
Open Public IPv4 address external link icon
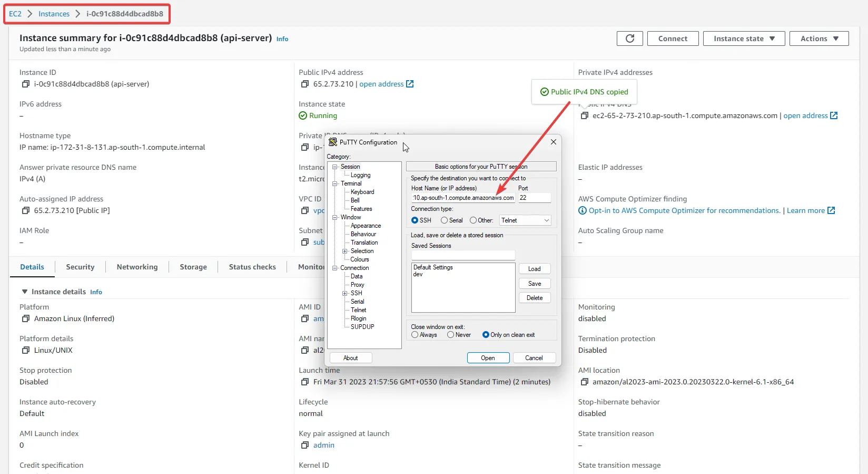coord(410,84)
